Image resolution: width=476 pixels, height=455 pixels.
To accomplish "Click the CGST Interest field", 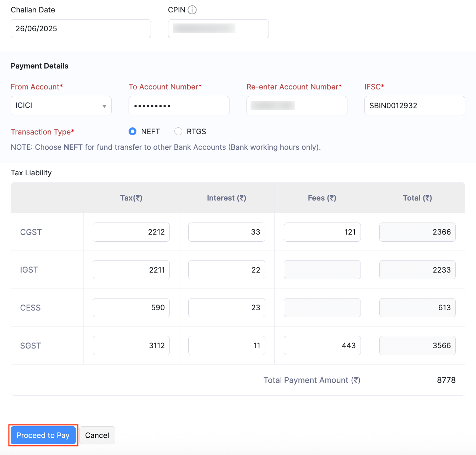I will (226, 232).
